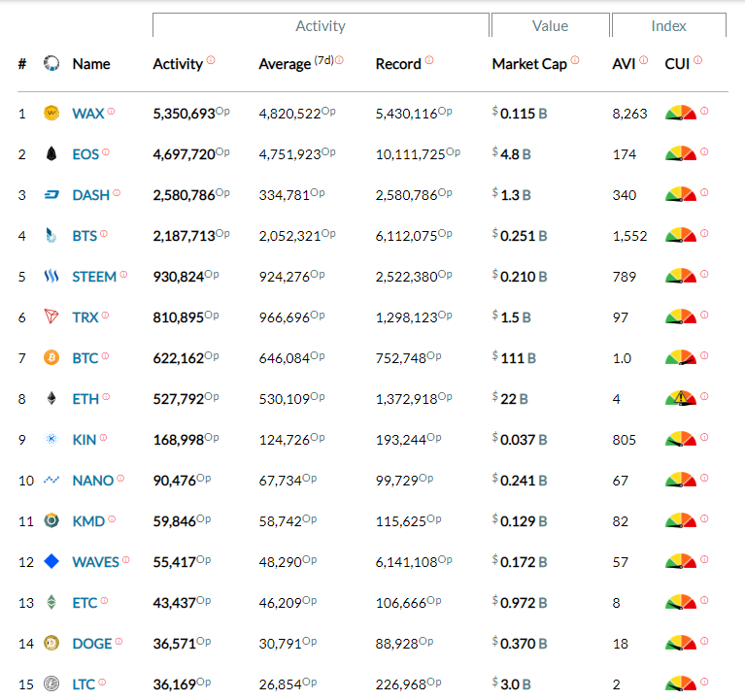The image size is (745, 700).
Task: Click the info icon beside CUI header
Action: [x=697, y=60]
